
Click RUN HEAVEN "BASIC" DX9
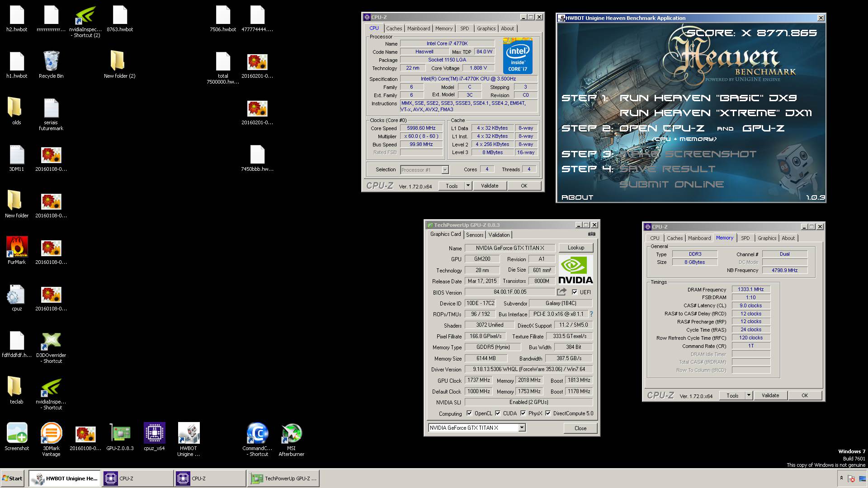point(708,98)
